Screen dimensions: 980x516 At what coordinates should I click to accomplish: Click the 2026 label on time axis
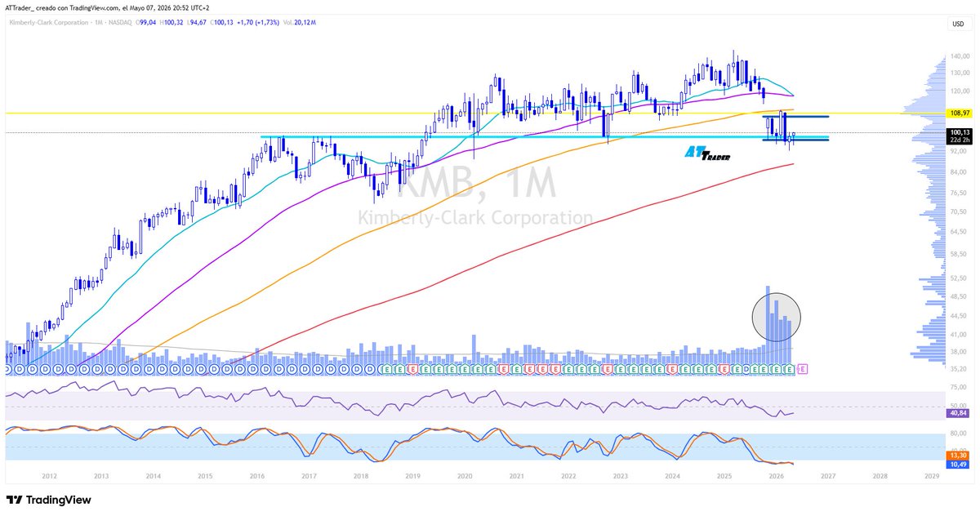(x=777, y=475)
